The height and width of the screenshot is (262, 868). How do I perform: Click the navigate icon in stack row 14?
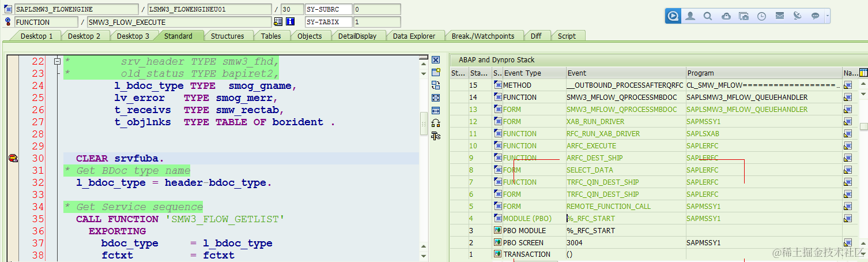pyautogui.click(x=848, y=98)
